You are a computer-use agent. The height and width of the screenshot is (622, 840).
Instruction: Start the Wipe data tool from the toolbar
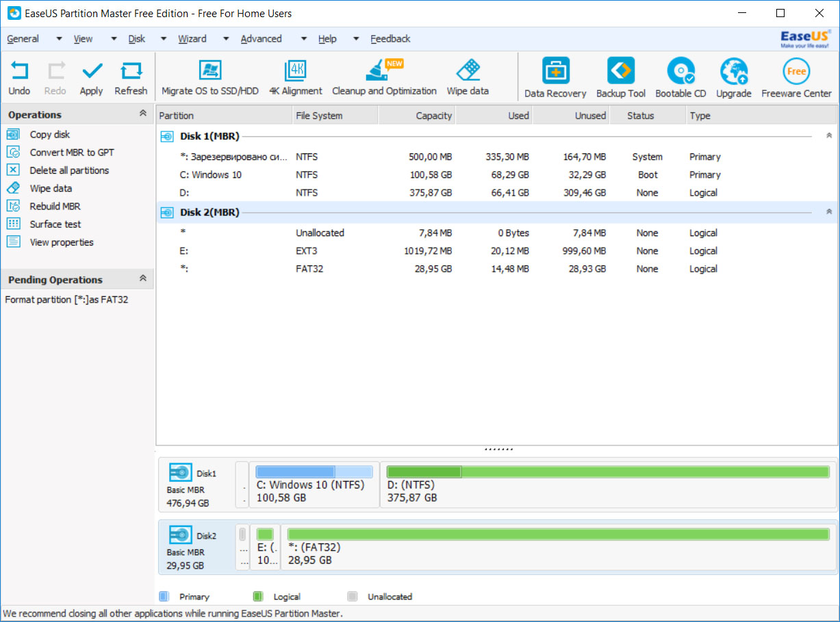467,77
